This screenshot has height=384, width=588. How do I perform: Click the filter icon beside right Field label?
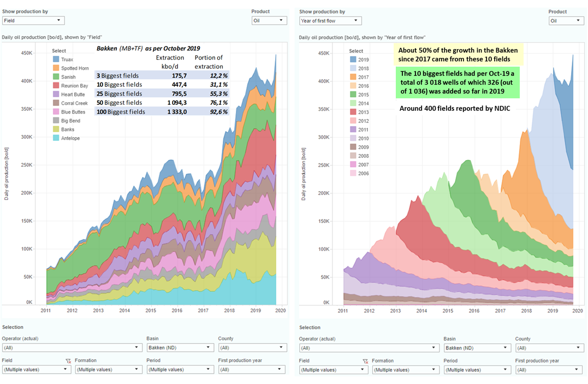pyautogui.click(x=365, y=361)
